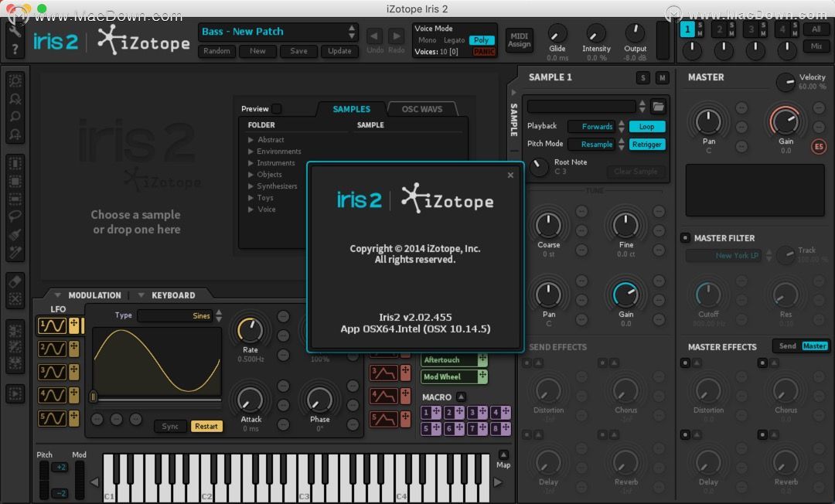Toggle Loop playback
This screenshot has height=504, width=835.
click(x=646, y=127)
